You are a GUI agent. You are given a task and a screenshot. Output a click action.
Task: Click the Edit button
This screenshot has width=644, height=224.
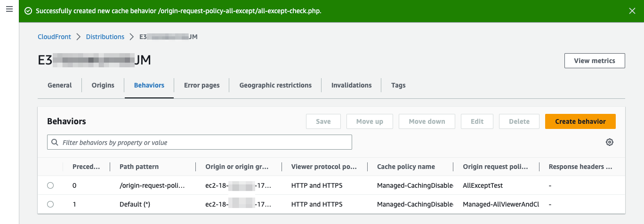click(477, 121)
